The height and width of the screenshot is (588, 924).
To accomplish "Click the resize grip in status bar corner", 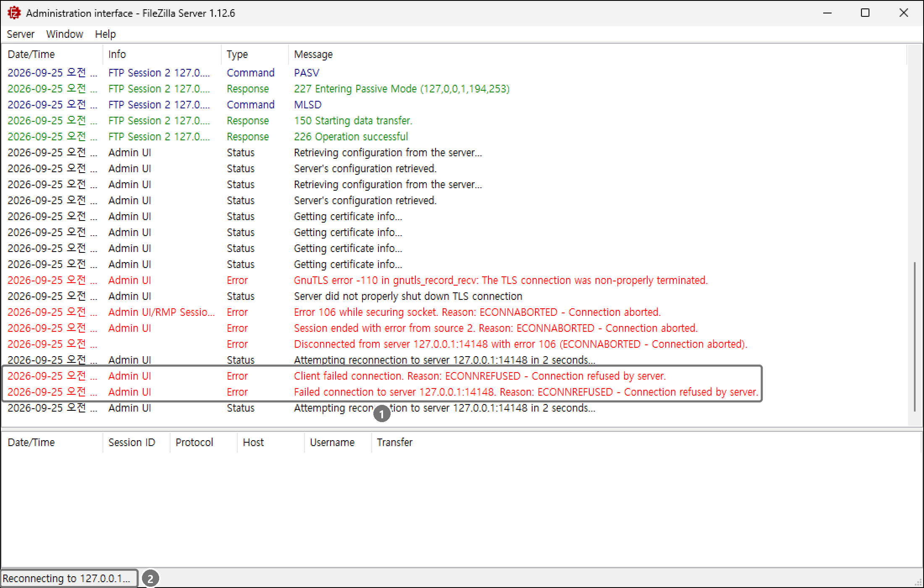I will pyautogui.click(x=918, y=582).
